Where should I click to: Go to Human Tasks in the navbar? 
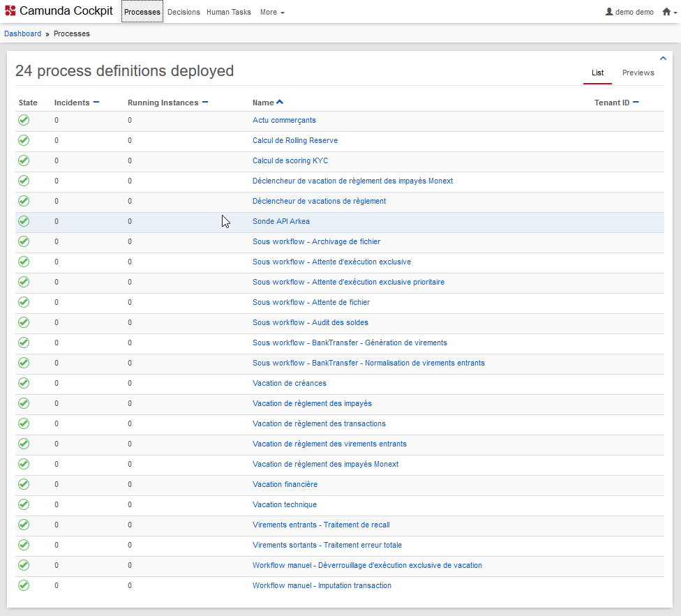228,12
